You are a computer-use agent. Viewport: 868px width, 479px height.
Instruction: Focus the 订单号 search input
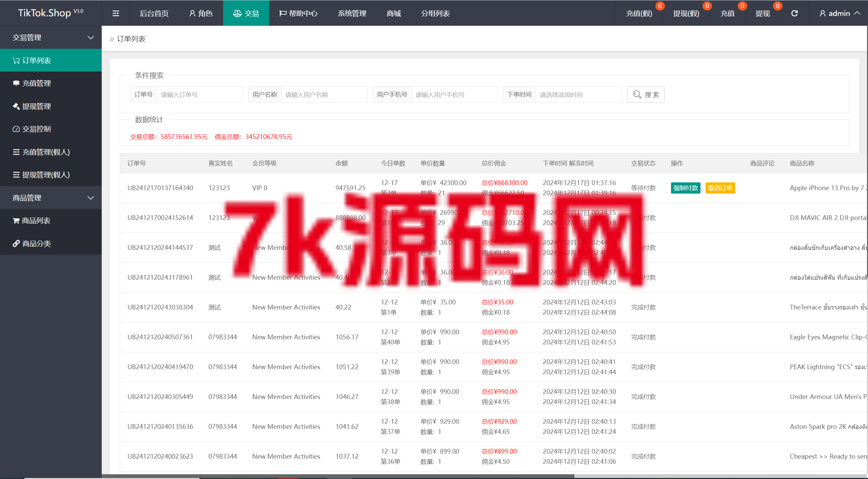pos(199,95)
